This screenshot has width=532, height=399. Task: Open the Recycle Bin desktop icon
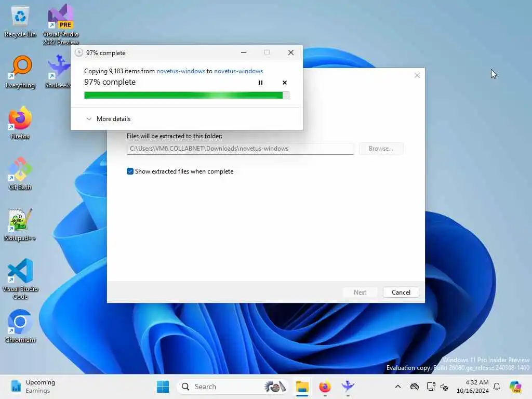point(20,22)
